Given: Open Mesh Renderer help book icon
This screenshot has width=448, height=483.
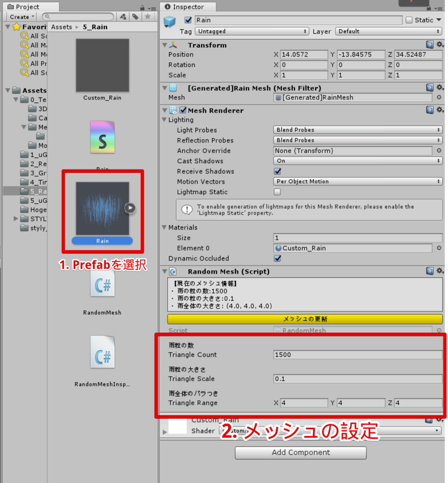Looking at the screenshot, I should (430, 110).
